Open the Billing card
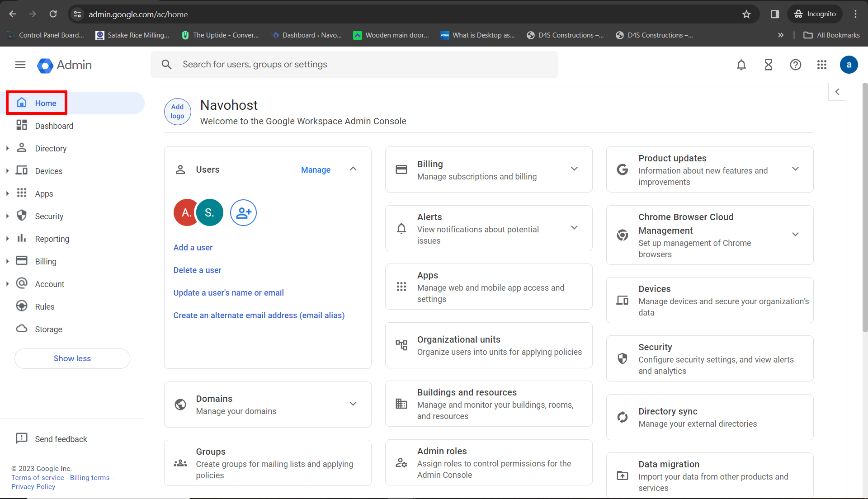 tap(489, 169)
